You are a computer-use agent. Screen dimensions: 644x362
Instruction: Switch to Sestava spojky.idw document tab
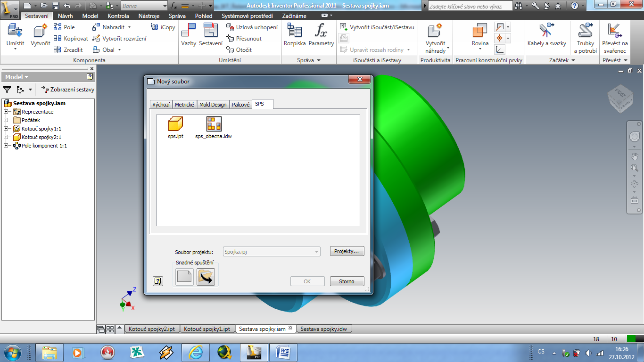324,329
